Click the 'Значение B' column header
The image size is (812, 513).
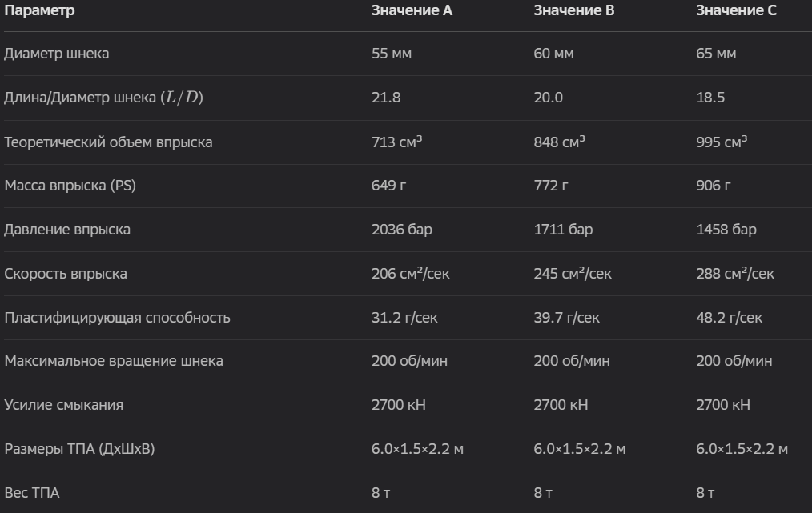[x=574, y=10]
